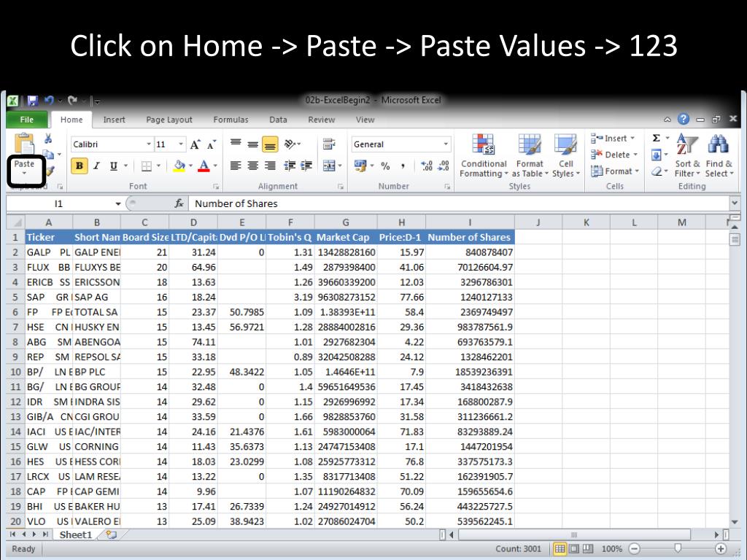Apply Underline formatting

click(113, 166)
